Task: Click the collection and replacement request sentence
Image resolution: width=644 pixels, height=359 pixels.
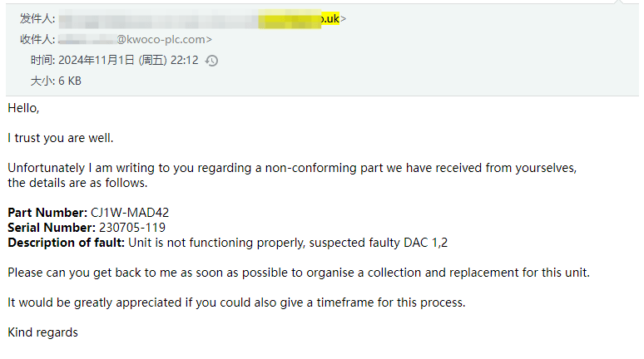Action: click(x=299, y=273)
